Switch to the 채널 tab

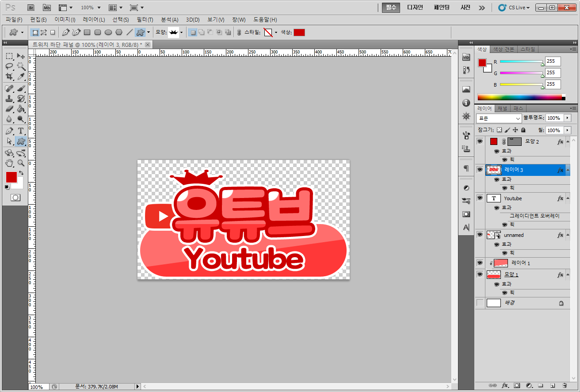click(x=503, y=108)
